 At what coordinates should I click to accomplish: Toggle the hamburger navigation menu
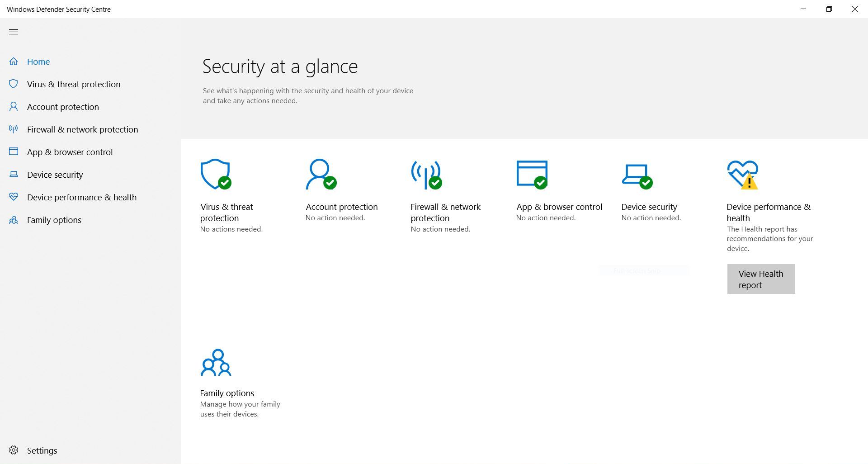(14, 32)
